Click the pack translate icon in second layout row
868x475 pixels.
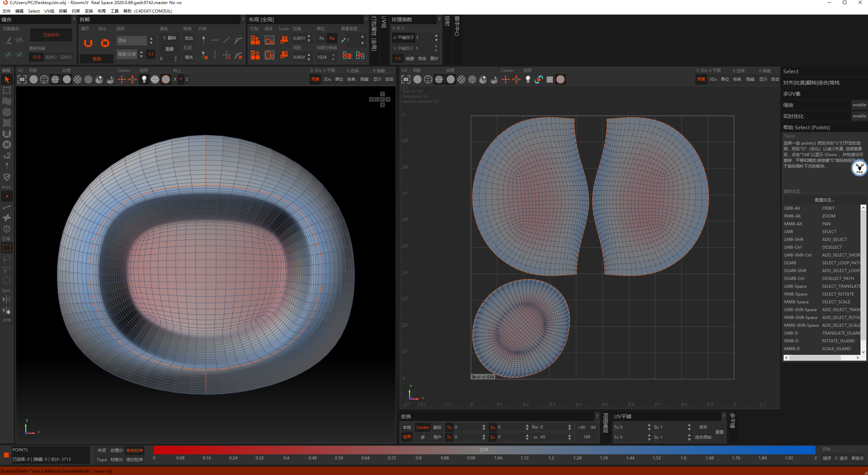click(255, 55)
